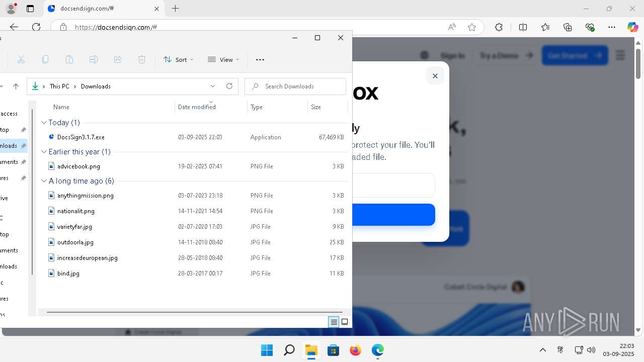Sort by the Date modified column header

[197, 107]
